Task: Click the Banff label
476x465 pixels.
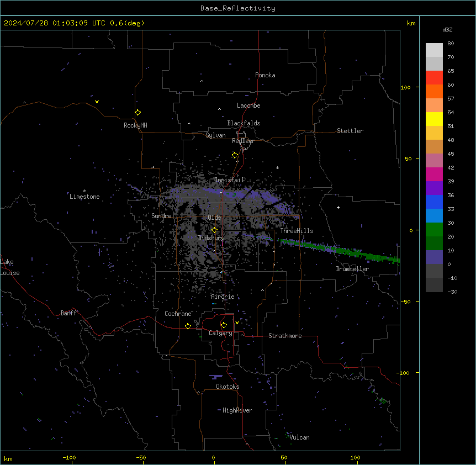Action: tap(68, 313)
